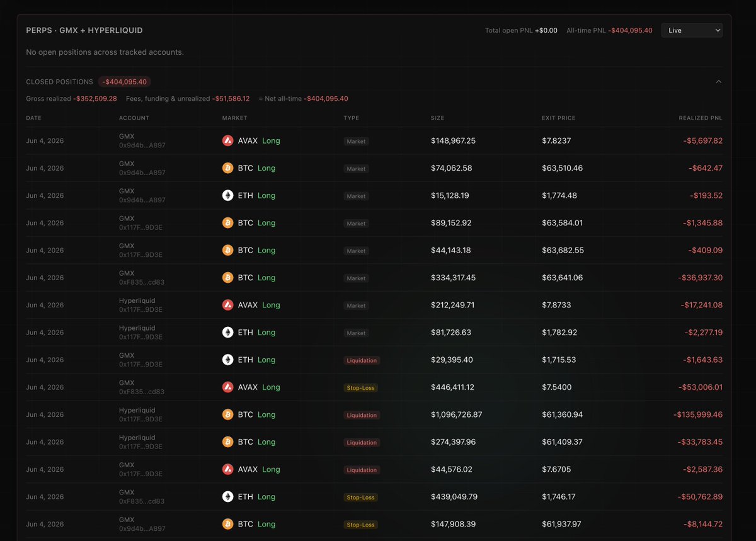Click the Hyperliquid account in the $81,726.63 row
756x541 pixels.
pyautogui.click(x=137, y=328)
